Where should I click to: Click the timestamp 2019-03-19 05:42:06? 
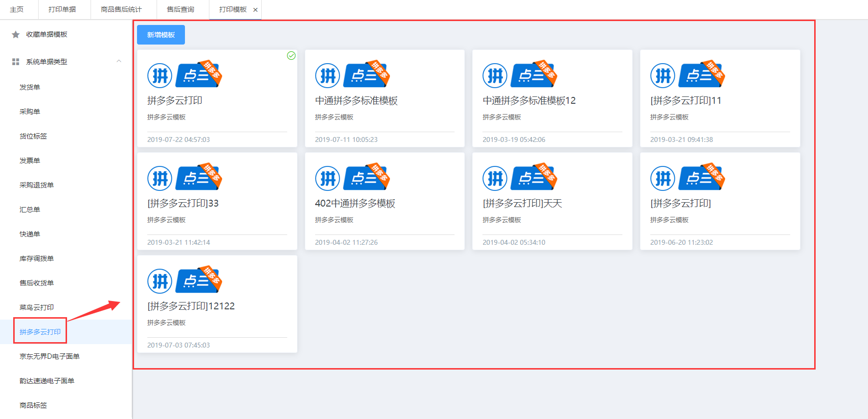click(x=514, y=140)
